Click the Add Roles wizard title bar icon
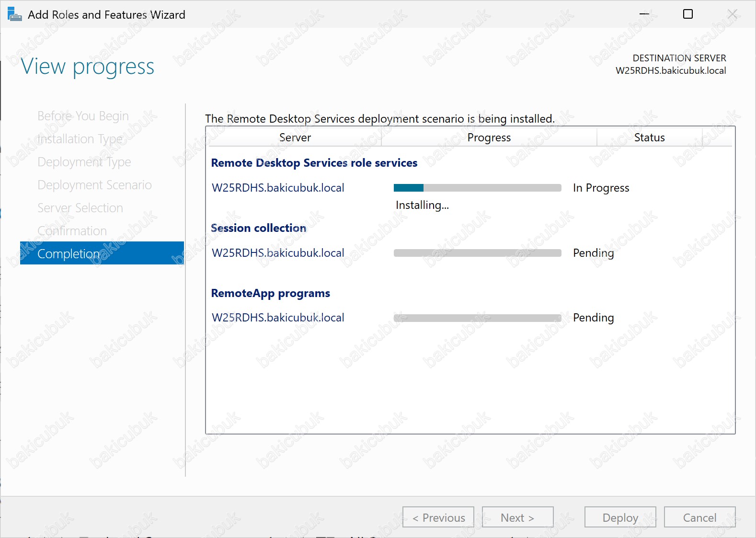The image size is (756, 538). [14, 14]
